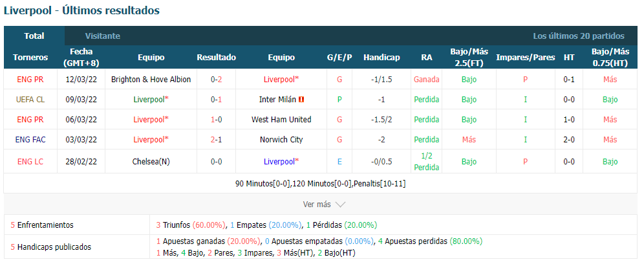Image resolution: width=644 pixels, height=266 pixels.
Task: Click the ENG LC tournament label
Action: pos(30,162)
